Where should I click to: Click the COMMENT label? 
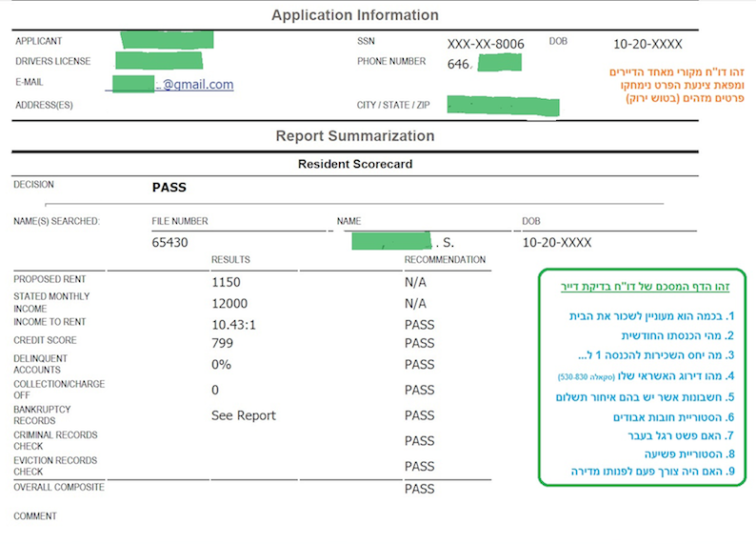(x=35, y=516)
